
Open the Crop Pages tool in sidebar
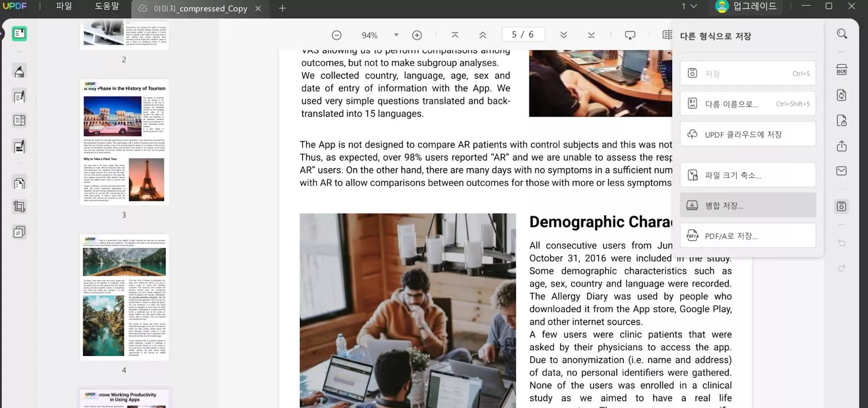(x=20, y=207)
